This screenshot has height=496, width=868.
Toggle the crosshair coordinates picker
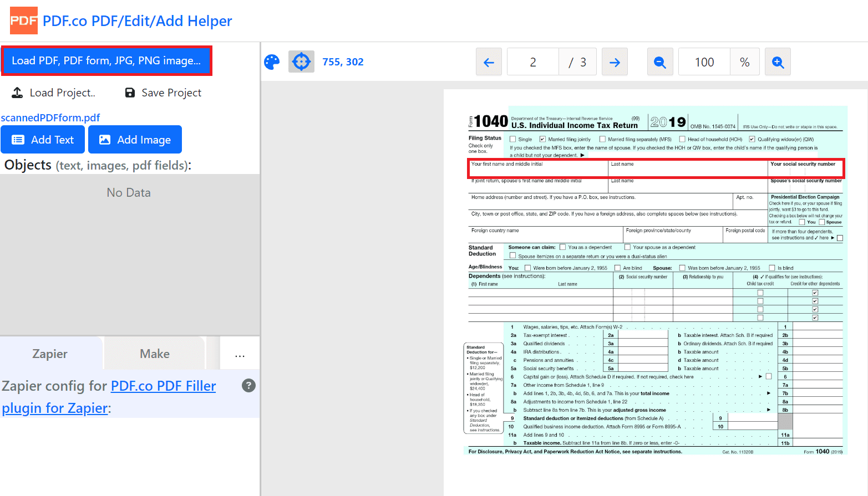pos(301,62)
